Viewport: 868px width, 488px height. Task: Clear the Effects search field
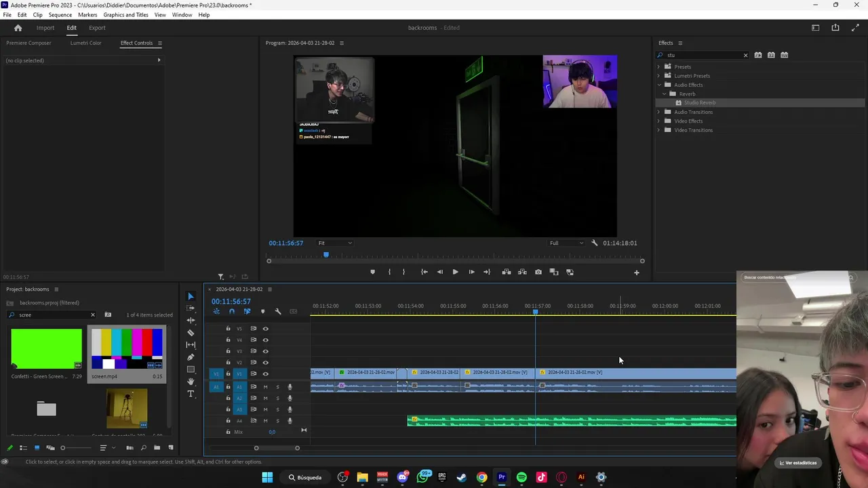(745, 55)
